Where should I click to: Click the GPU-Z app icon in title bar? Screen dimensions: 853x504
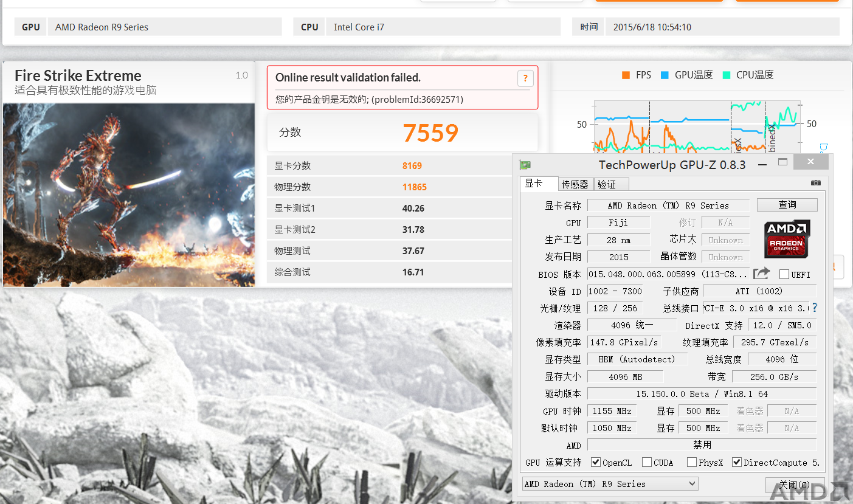tap(525, 165)
